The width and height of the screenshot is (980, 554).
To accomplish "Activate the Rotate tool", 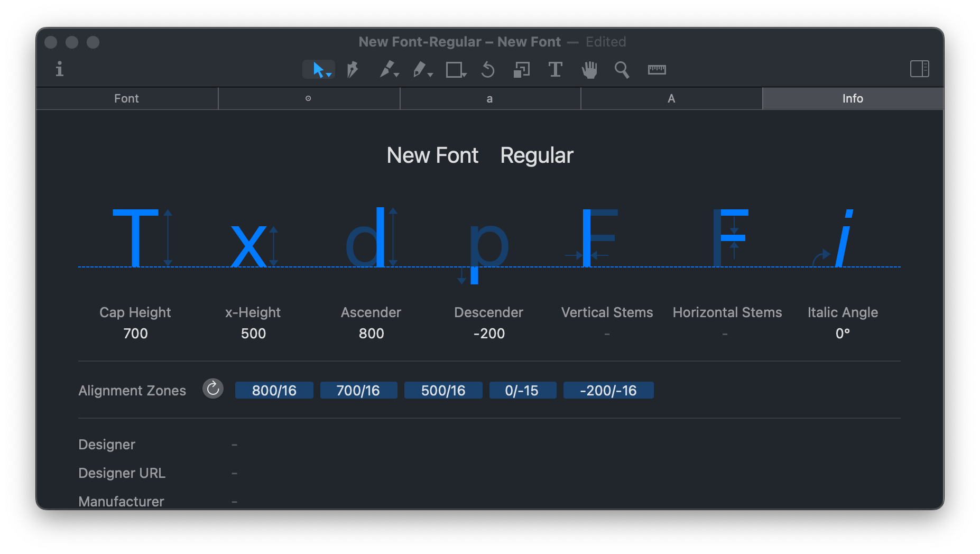I will pos(488,69).
